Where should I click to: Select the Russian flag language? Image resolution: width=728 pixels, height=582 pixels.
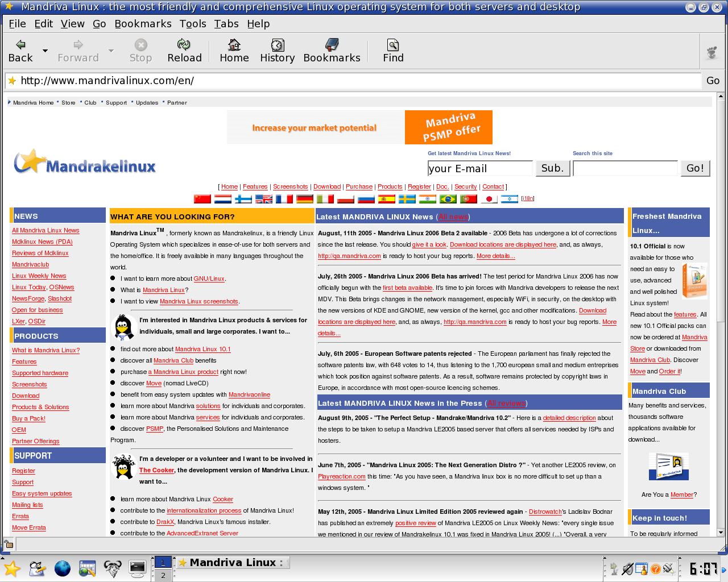coord(366,199)
